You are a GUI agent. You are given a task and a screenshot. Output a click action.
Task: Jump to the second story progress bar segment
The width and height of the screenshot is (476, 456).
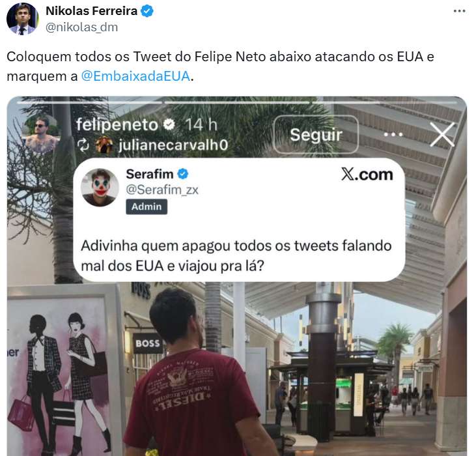pos(237,103)
